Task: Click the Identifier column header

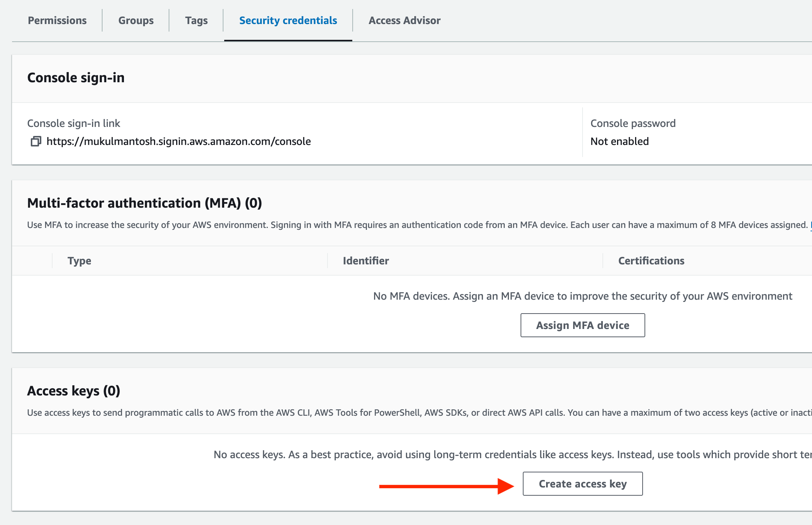Action: click(x=365, y=261)
